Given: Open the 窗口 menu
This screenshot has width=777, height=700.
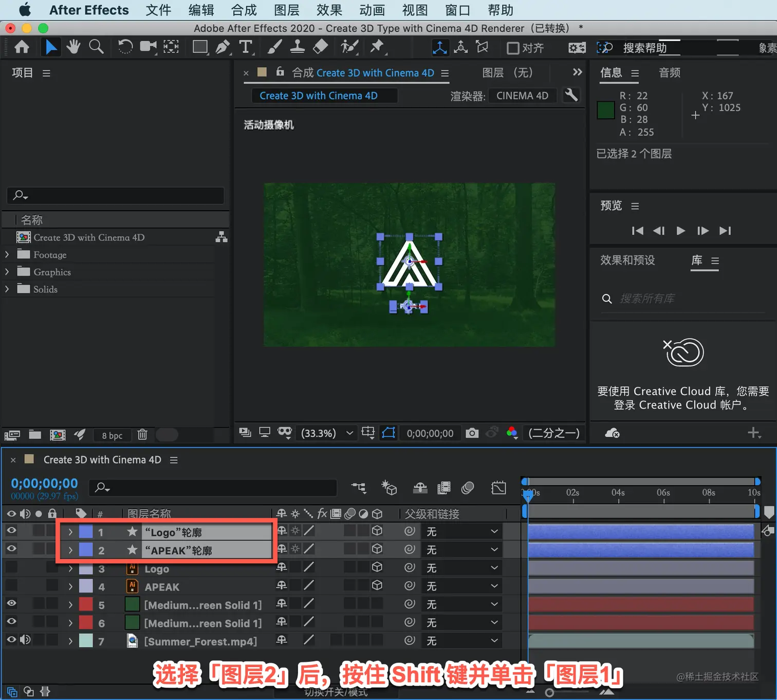Looking at the screenshot, I should pos(457,10).
